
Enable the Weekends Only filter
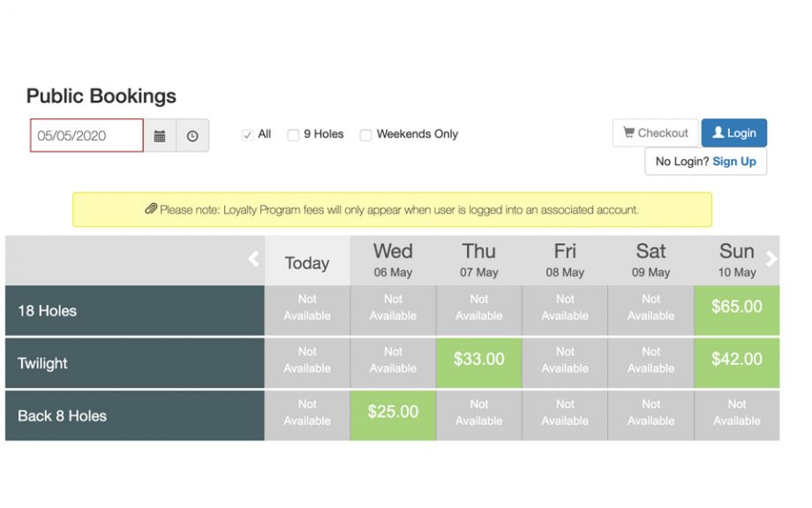365,135
